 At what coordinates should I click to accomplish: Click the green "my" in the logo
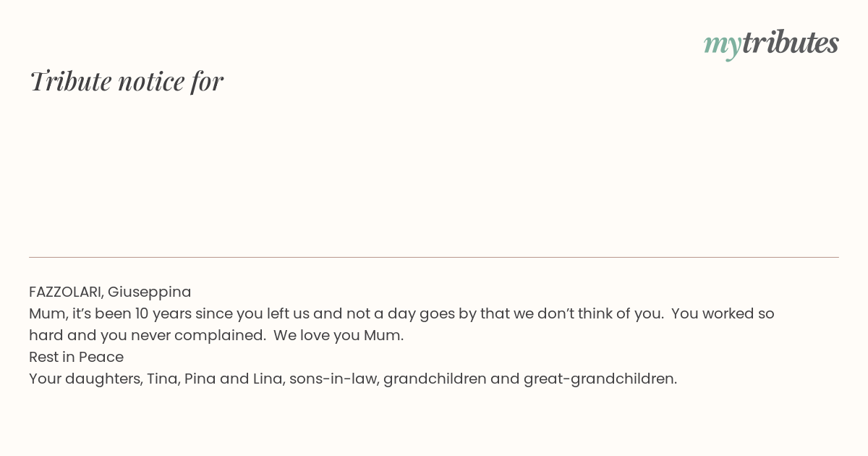pos(722,44)
